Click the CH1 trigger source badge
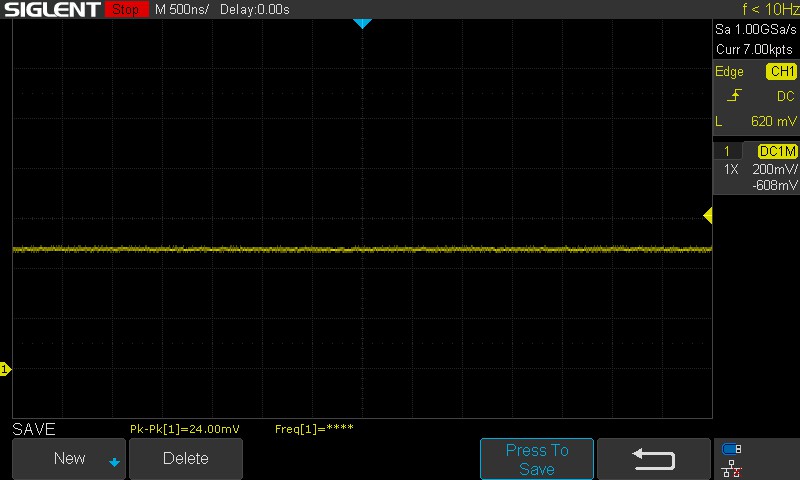 pyautogui.click(x=782, y=71)
